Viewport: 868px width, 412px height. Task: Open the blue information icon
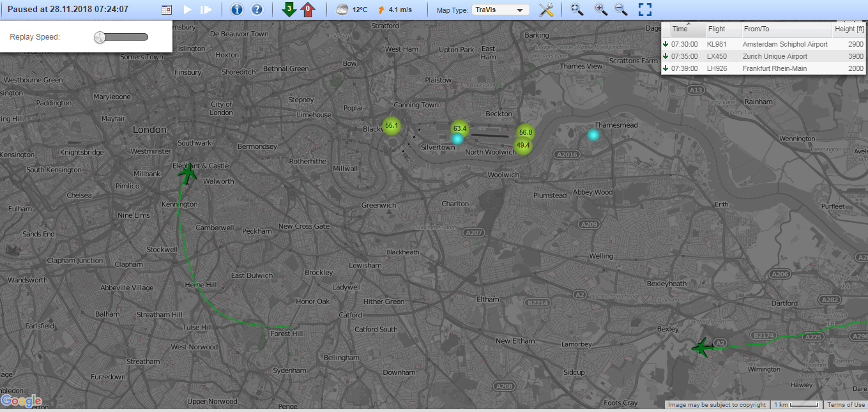click(236, 10)
